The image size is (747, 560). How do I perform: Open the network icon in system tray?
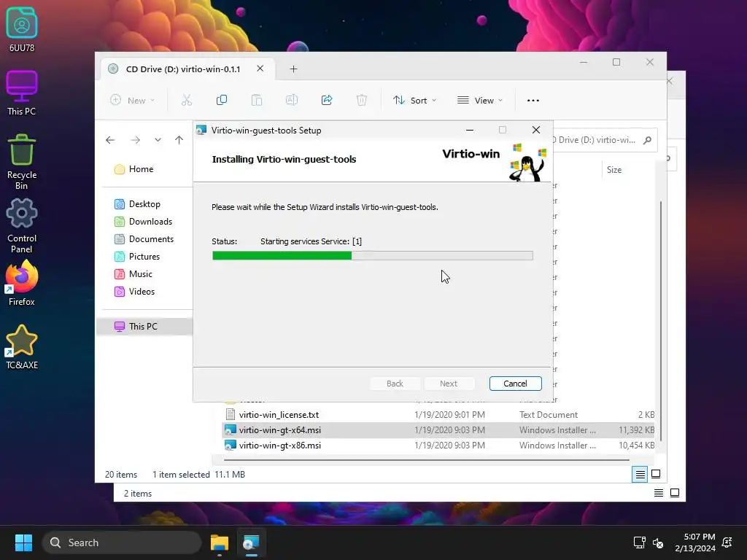[x=639, y=542]
